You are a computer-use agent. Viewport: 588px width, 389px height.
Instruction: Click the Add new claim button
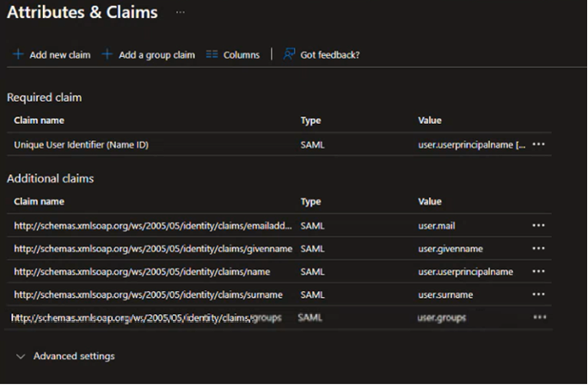click(x=59, y=55)
